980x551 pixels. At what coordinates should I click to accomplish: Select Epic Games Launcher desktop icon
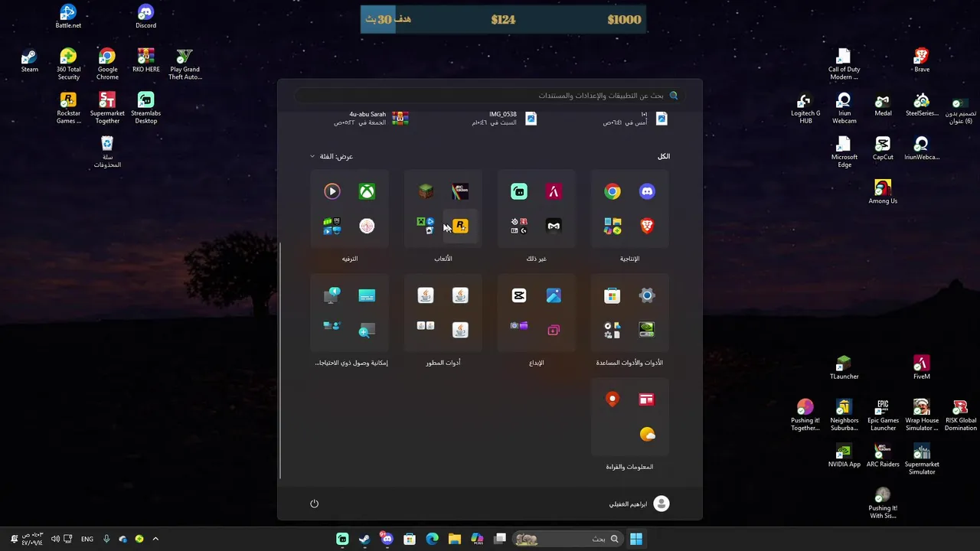883,415
